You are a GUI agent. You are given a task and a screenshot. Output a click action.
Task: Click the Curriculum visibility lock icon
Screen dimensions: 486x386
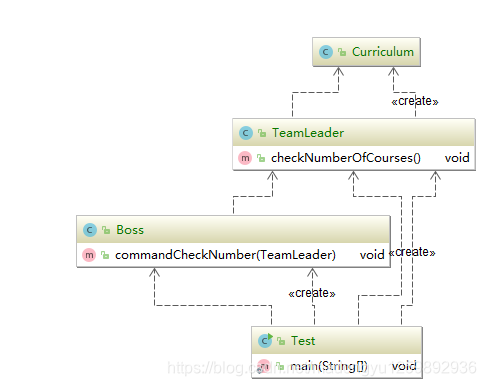click(x=342, y=52)
